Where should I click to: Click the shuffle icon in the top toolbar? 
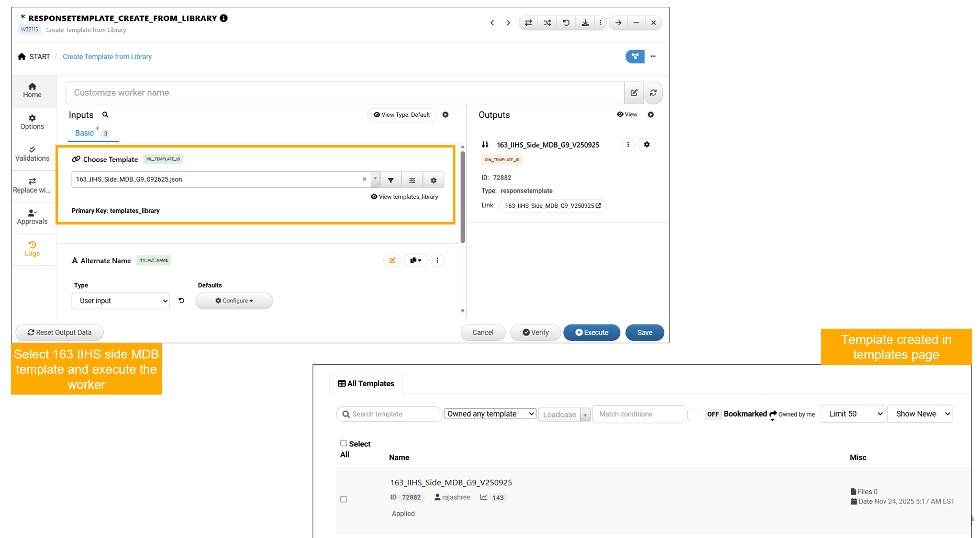[547, 23]
